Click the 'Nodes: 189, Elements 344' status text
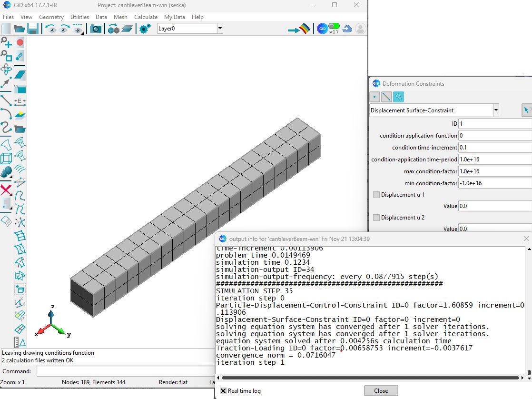 [x=93, y=382]
